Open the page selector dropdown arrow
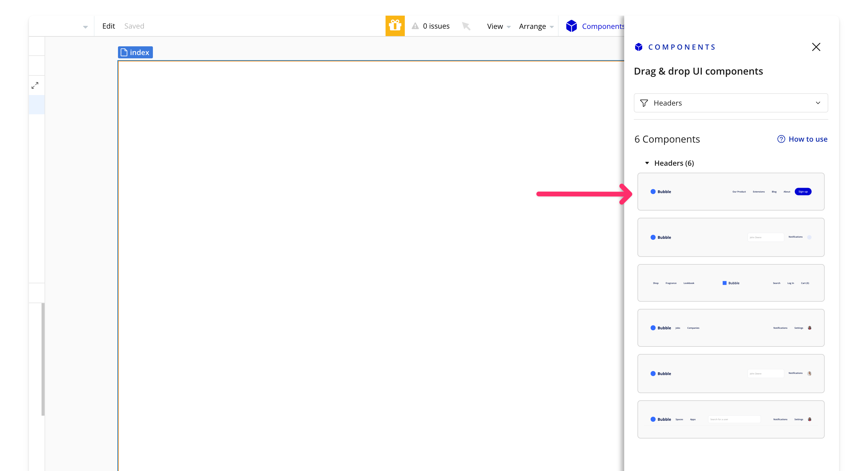Viewport: 868px width, 471px height. coord(85,27)
